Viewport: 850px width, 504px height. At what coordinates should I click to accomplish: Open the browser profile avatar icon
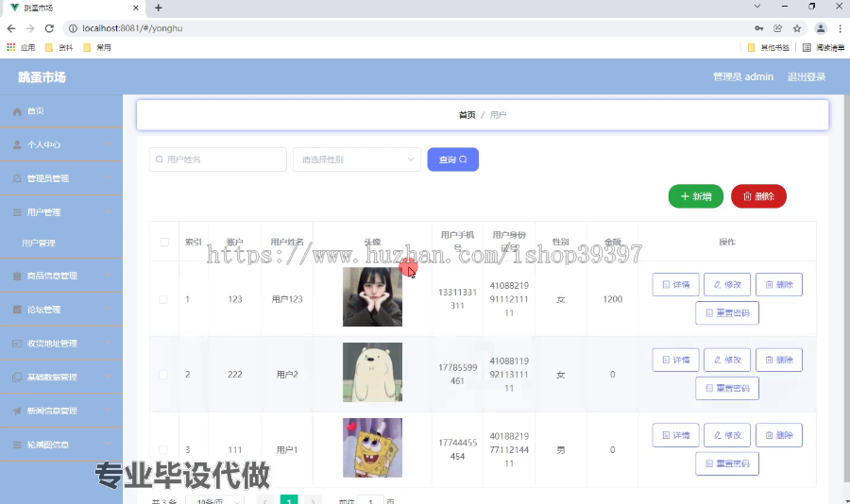click(821, 28)
